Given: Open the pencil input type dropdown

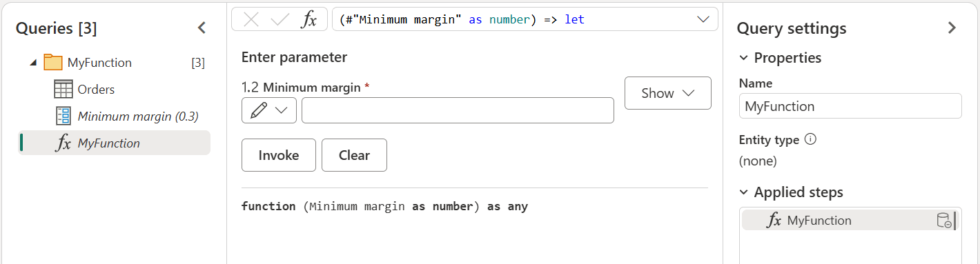Looking at the screenshot, I should tap(269, 111).
